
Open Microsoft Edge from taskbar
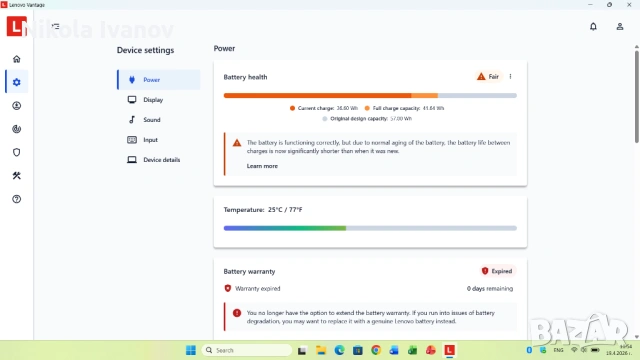pos(339,350)
